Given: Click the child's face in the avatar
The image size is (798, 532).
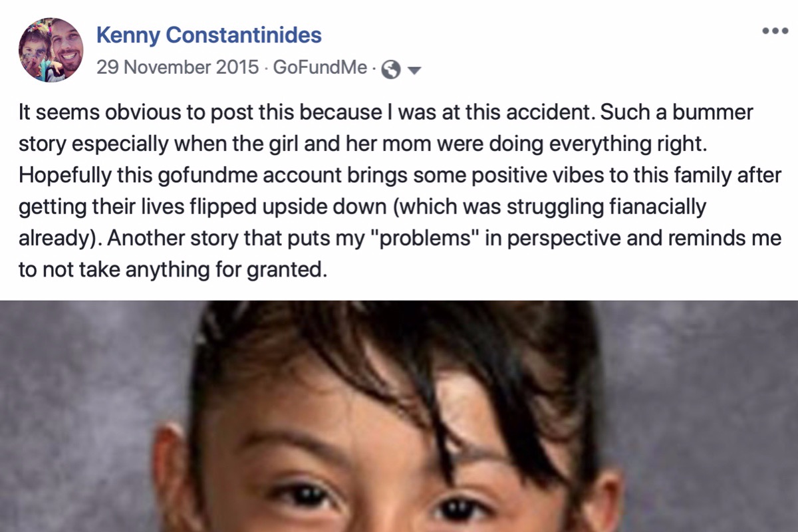Looking at the screenshot, I should (x=35, y=53).
